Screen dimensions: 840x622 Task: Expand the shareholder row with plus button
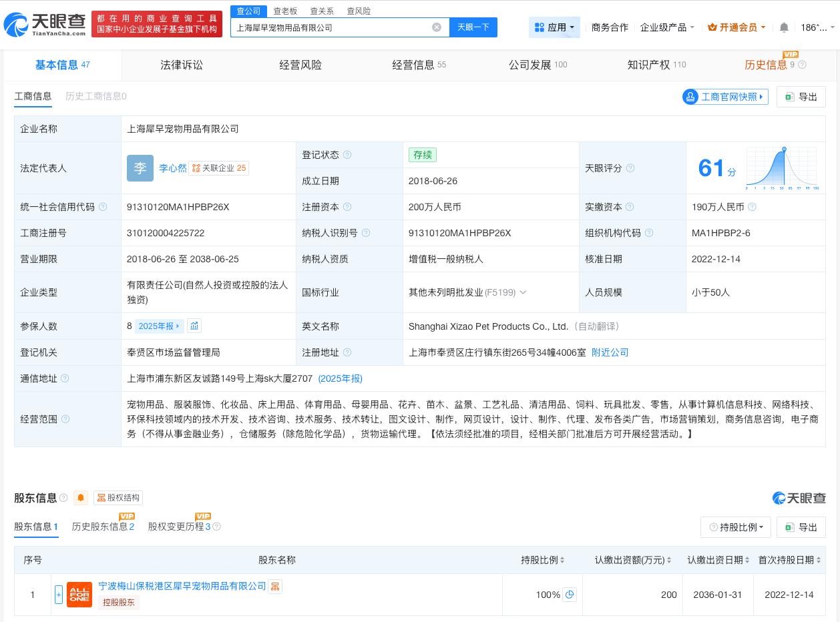(59, 595)
